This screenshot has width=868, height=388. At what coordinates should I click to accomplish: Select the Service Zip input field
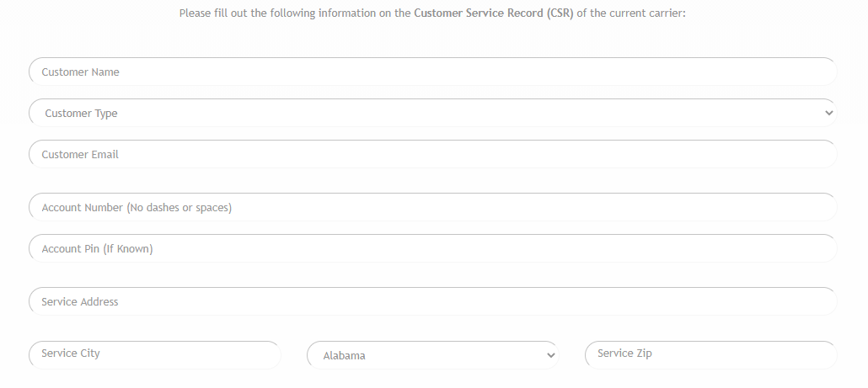(710, 354)
